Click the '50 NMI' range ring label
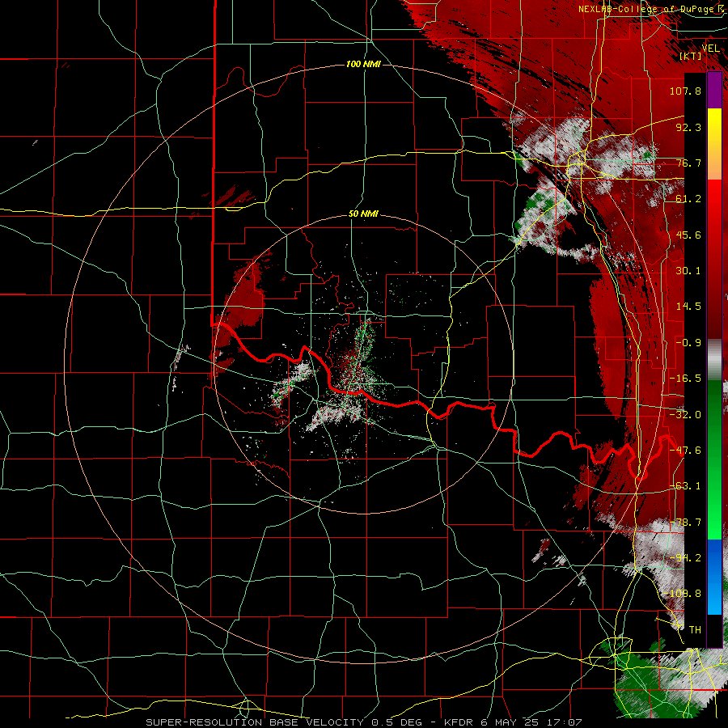 363,214
